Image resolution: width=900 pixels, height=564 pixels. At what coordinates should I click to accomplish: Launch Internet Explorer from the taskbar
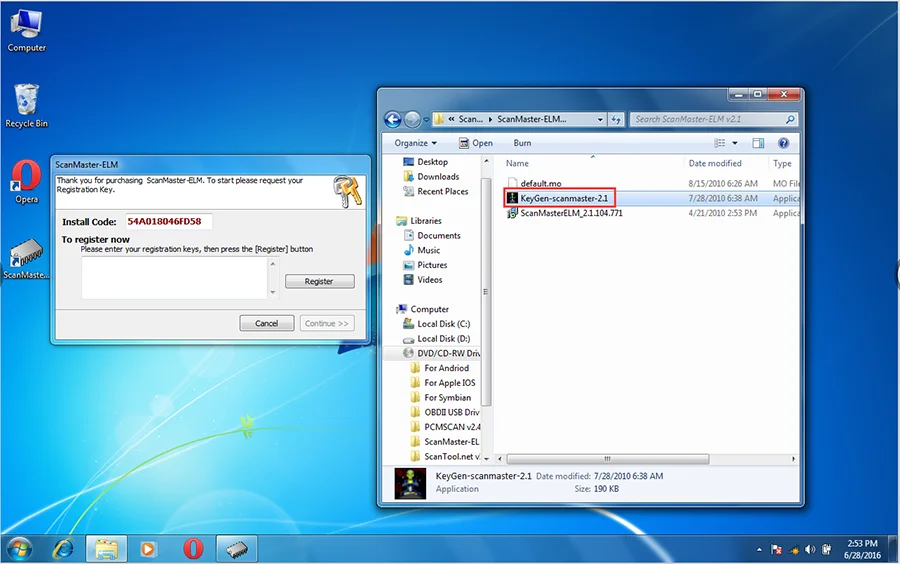click(63, 549)
